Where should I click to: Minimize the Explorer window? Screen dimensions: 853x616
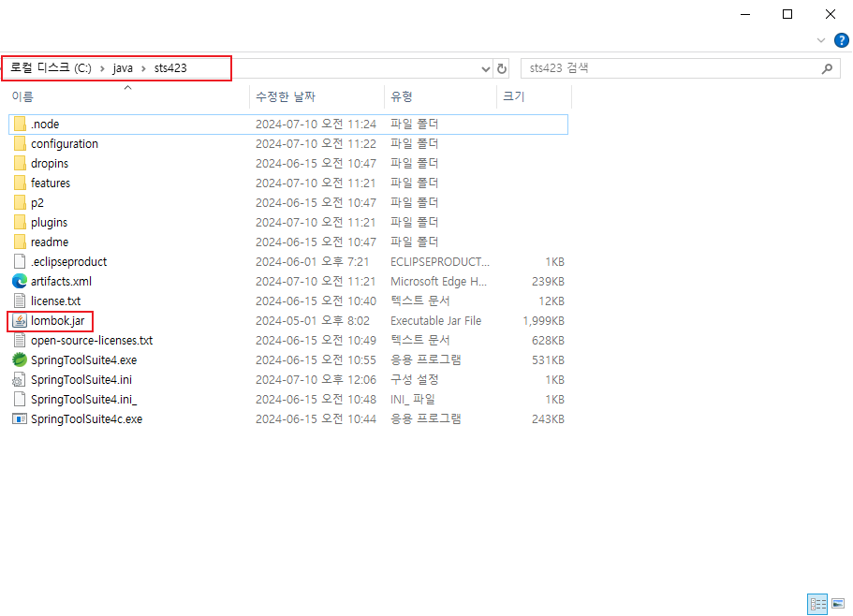point(745,14)
